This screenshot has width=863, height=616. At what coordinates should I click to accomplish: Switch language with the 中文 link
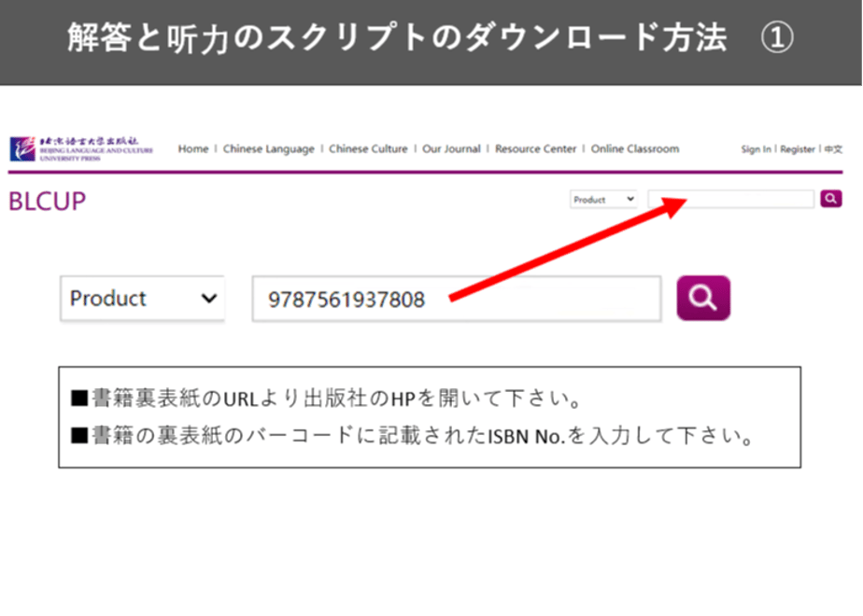(833, 149)
